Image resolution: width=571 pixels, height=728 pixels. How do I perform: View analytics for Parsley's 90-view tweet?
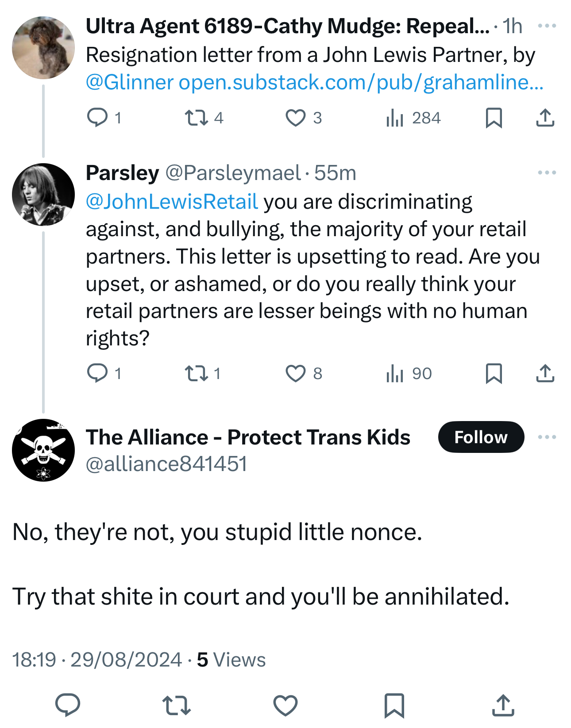point(395,374)
